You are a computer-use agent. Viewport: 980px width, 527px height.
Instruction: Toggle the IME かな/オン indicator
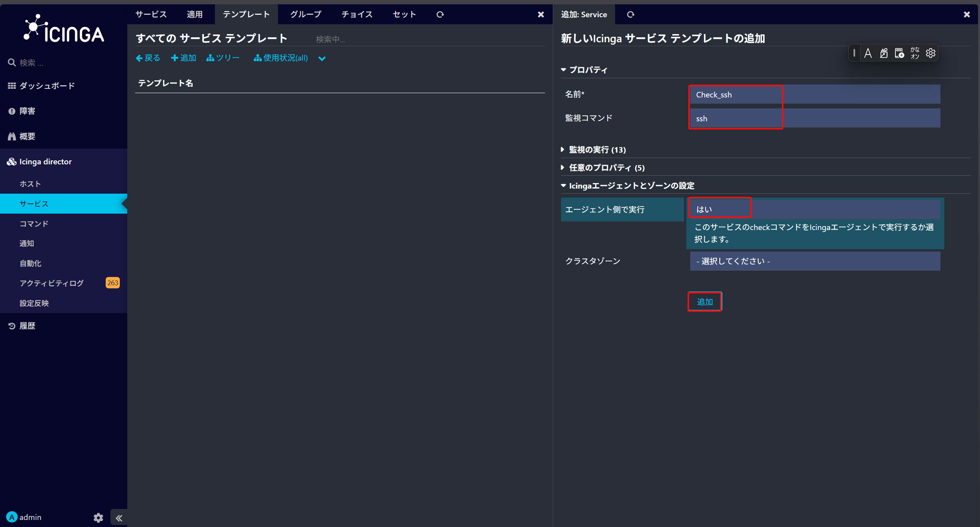coord(915,53)
